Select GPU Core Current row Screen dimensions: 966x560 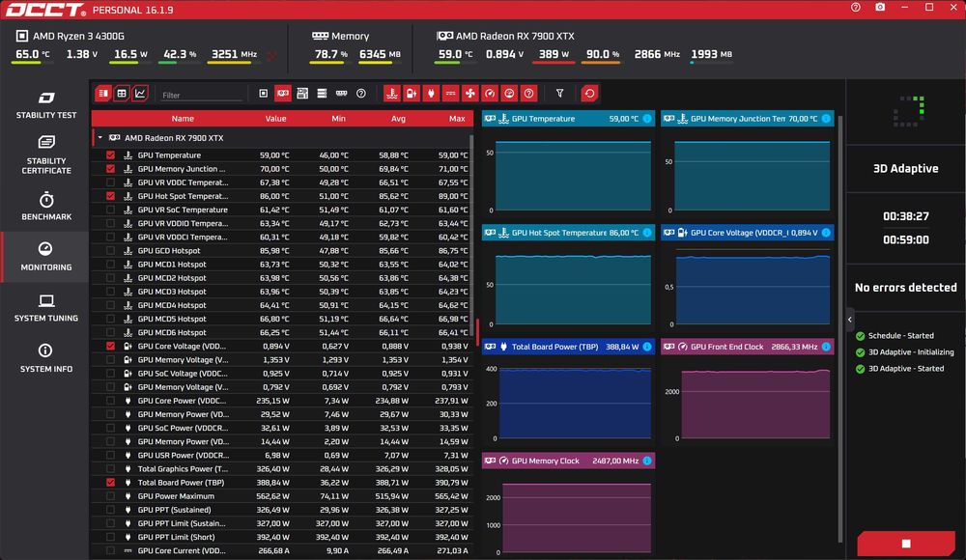tap(282, 550)
